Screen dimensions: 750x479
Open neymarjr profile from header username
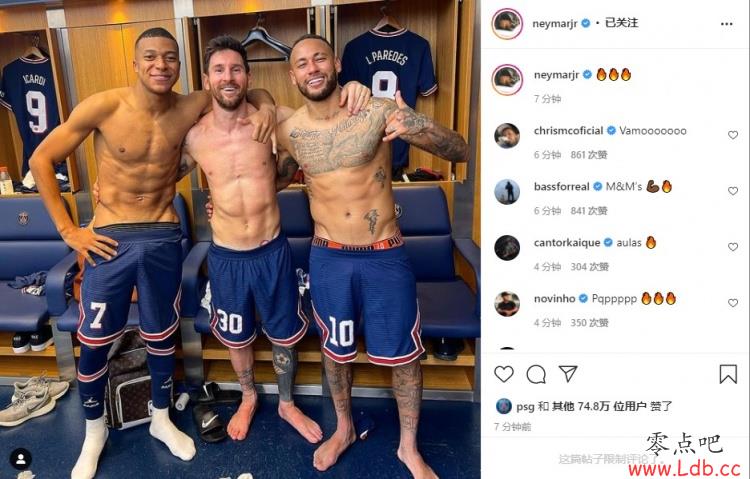pyautogui.click(x=555, y=23)
